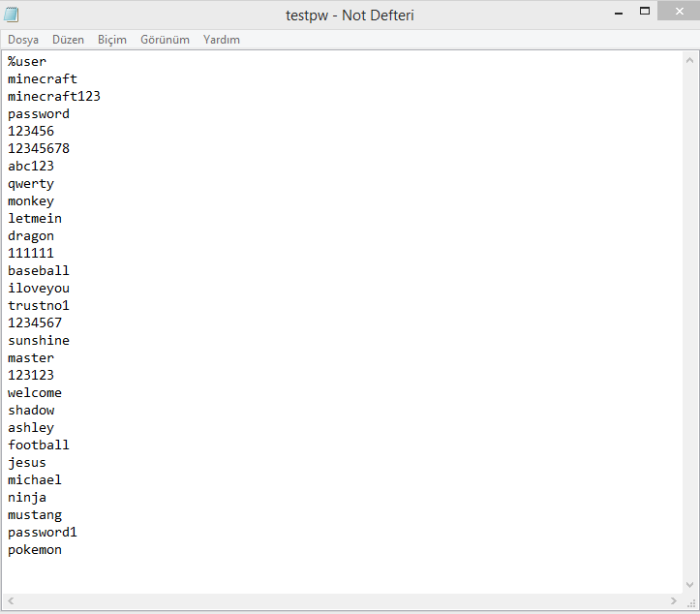Minimize the Not Defteri window

coord(619,13)
